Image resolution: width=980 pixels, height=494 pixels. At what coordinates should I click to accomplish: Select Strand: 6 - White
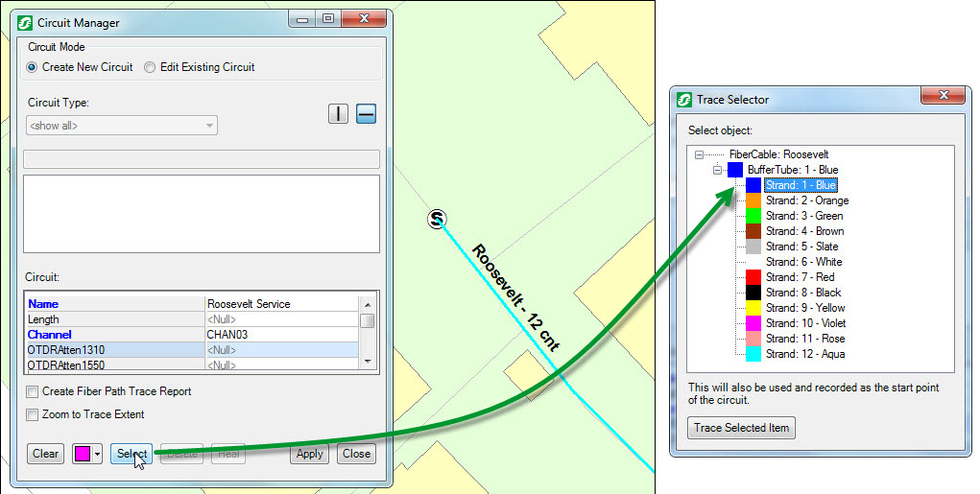[x=803, y=262]
